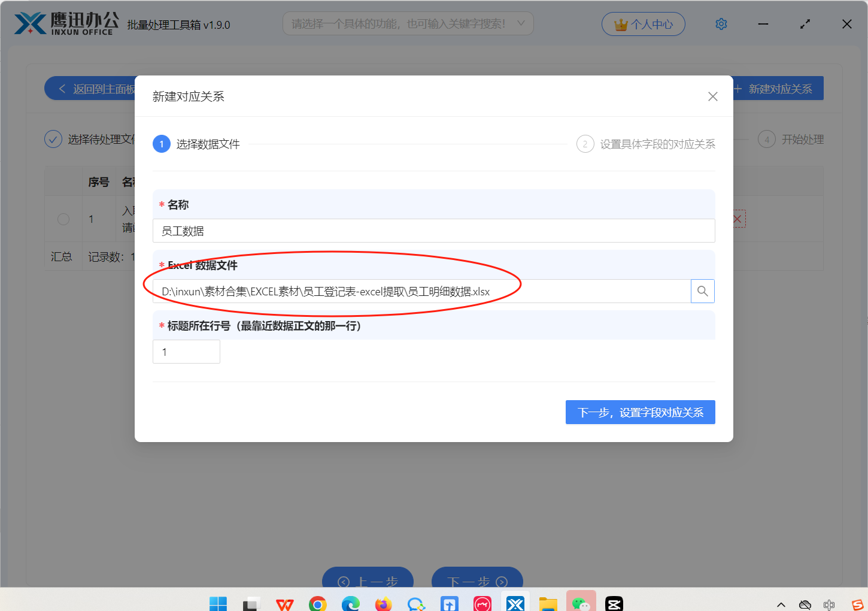The height and width of the screenshot is (611, 868).
Task: Open Google Chrome from taskbar
Action: 317,604
